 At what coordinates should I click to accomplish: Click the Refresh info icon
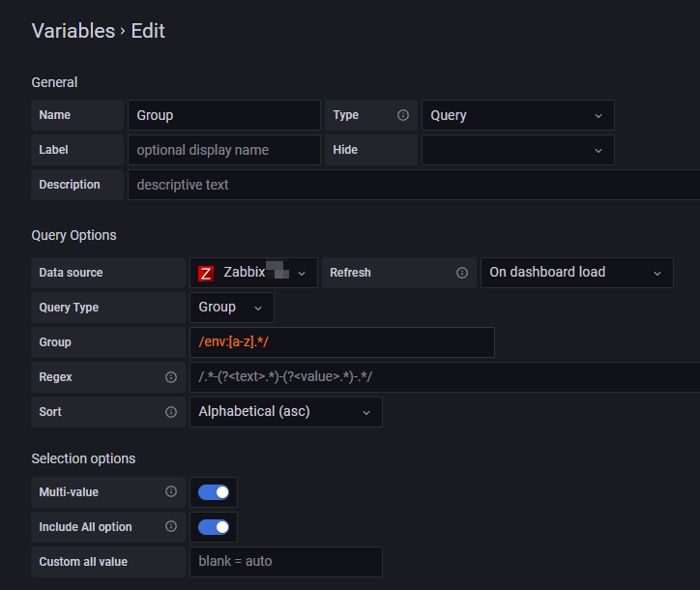462,273
